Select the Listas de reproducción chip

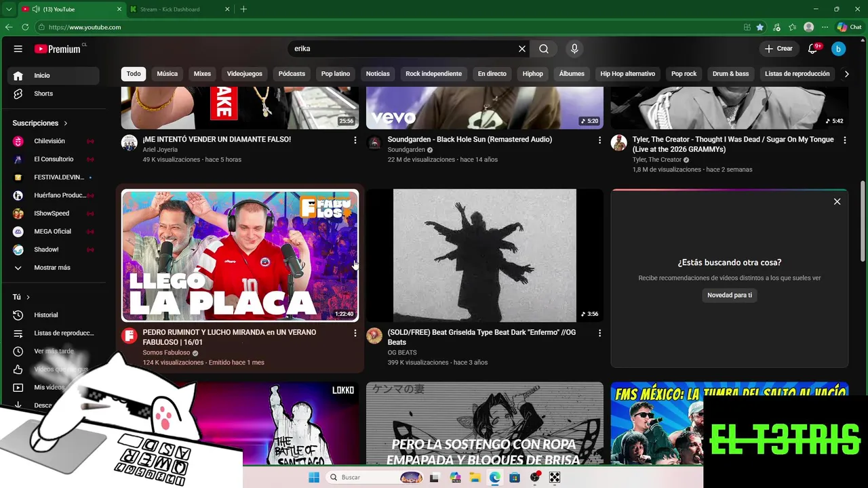click(x=797, y=74)
